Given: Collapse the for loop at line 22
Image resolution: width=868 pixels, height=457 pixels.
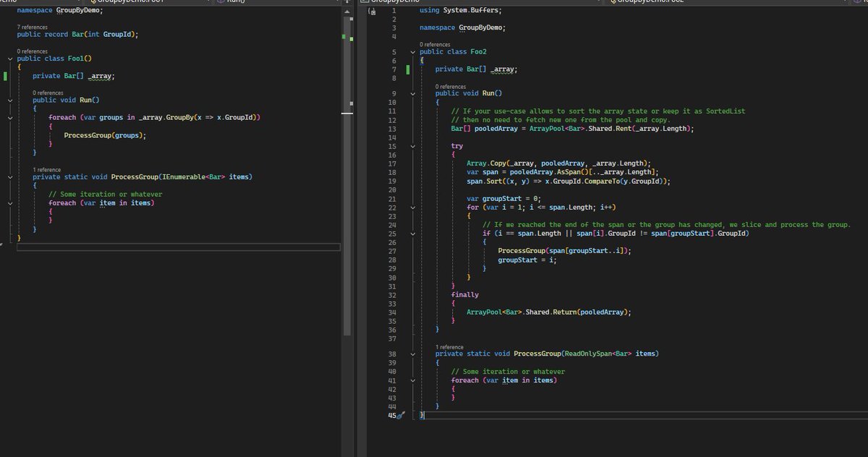Looking at the screenshot, I should coord(412,208).
